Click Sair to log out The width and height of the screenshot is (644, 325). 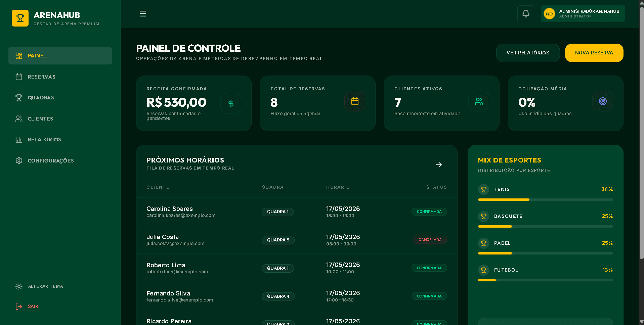coord(60,307)
